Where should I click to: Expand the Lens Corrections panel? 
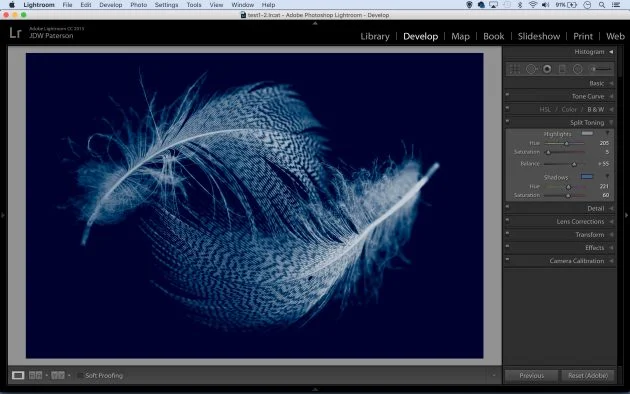[611, 222]
